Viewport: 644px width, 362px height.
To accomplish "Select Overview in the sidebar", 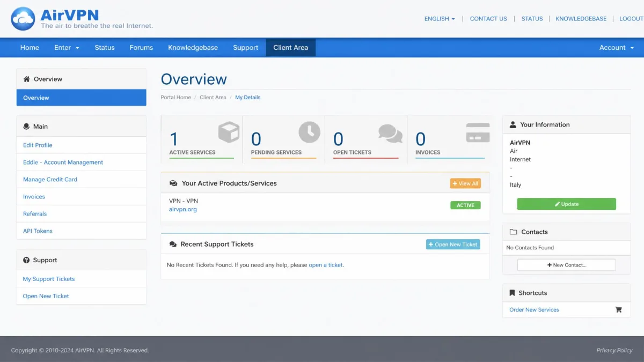I will pyautogui.click(x=81, y=98).
